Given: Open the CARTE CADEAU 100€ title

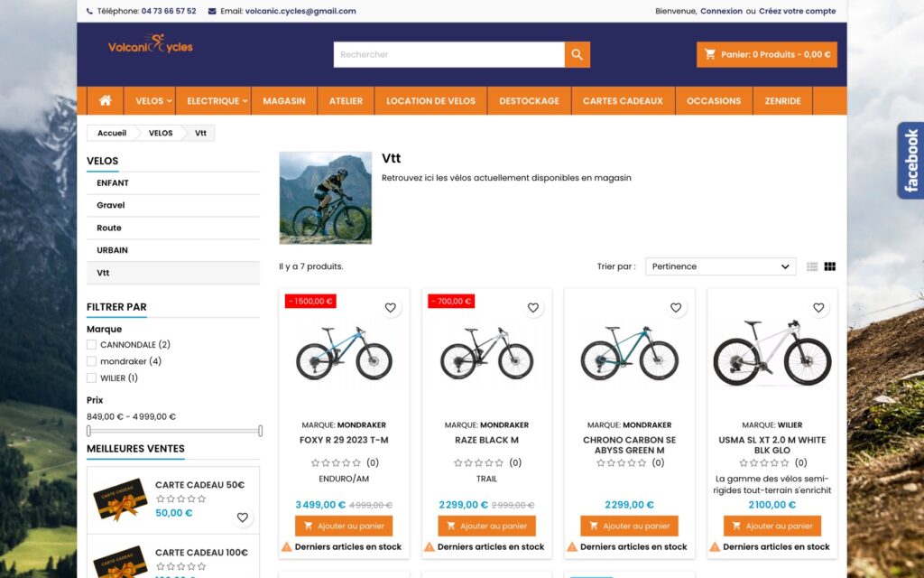Looking at the screenshot, I should click(x=201, y=553).
